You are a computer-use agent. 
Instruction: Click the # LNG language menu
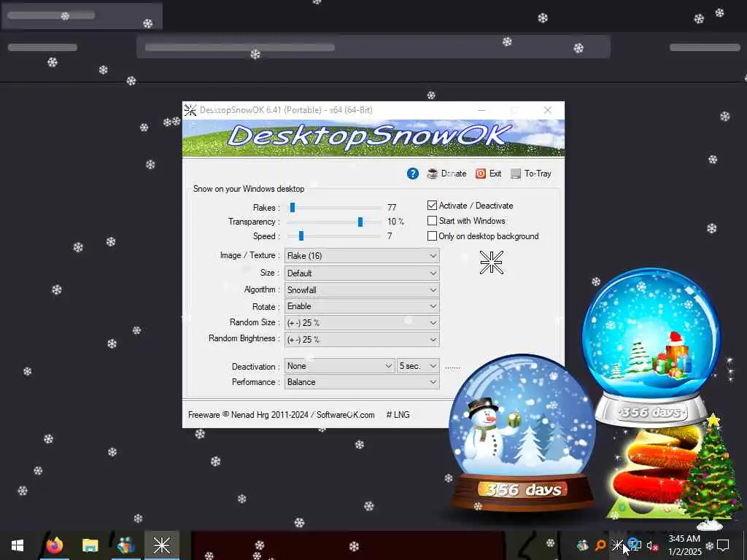pyautogui.click(x=398, y=415)
